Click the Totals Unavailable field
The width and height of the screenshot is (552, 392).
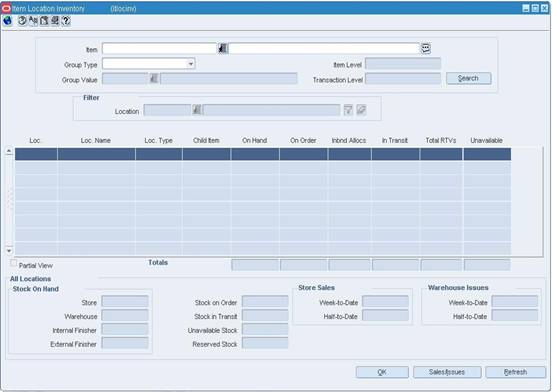click(487, 265)
